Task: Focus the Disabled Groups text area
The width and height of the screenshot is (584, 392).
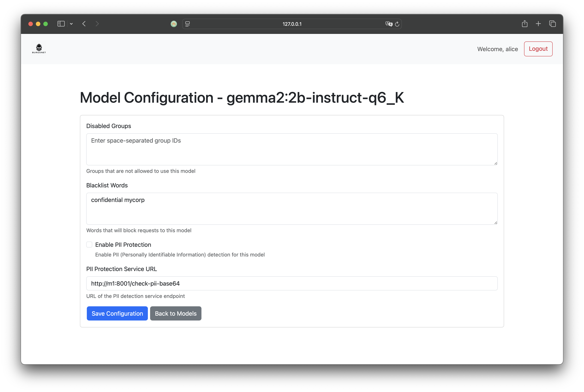Action: pos(292,149)
